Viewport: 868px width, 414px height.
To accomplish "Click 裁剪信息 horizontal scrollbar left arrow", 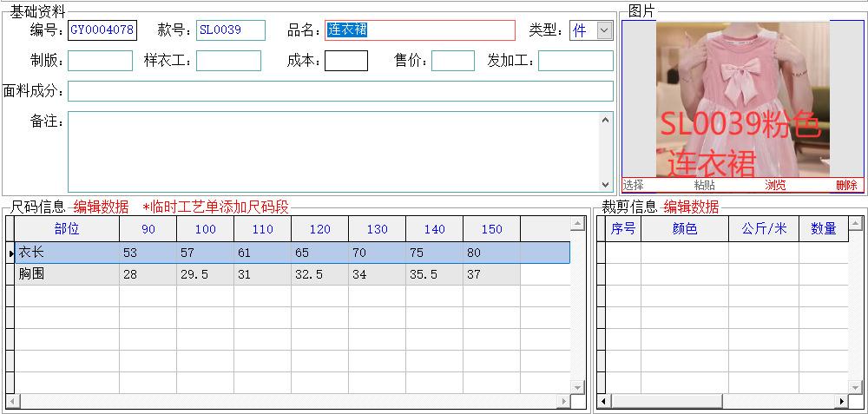I will (604, 401).
